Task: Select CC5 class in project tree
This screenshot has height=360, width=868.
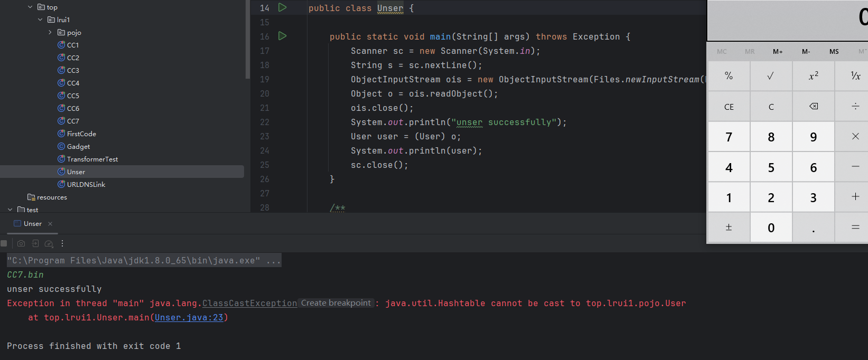Action: (x=68, y=96)
